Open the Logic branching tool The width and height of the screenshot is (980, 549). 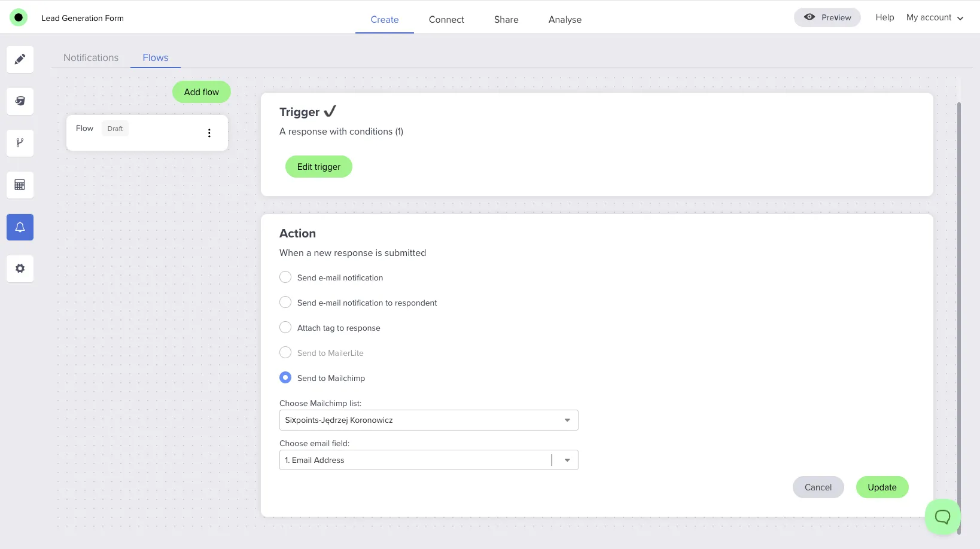pyautogui.click(x=20, y=143)
